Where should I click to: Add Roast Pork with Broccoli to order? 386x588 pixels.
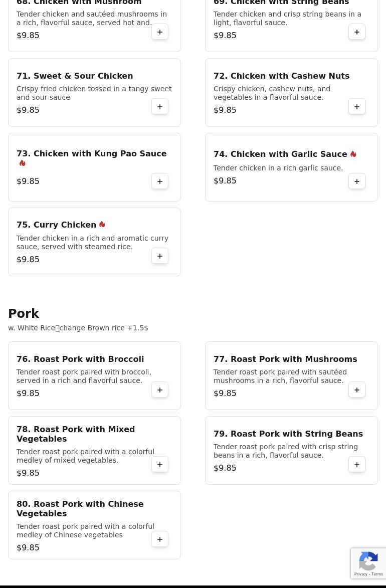(160, 390)
